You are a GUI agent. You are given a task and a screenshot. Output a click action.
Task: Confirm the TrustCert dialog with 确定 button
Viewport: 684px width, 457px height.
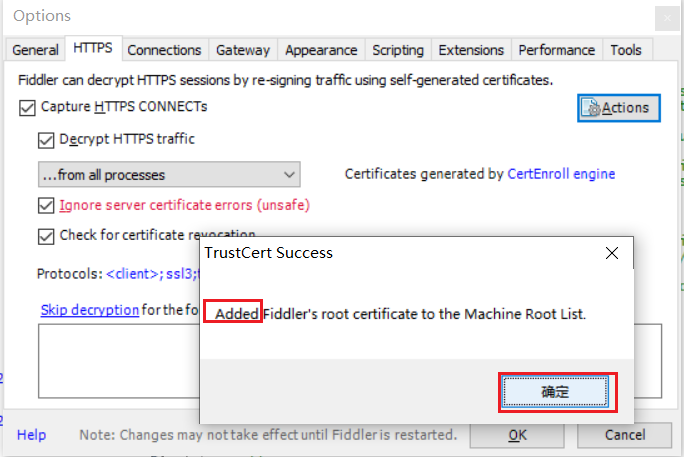(555, 392)
